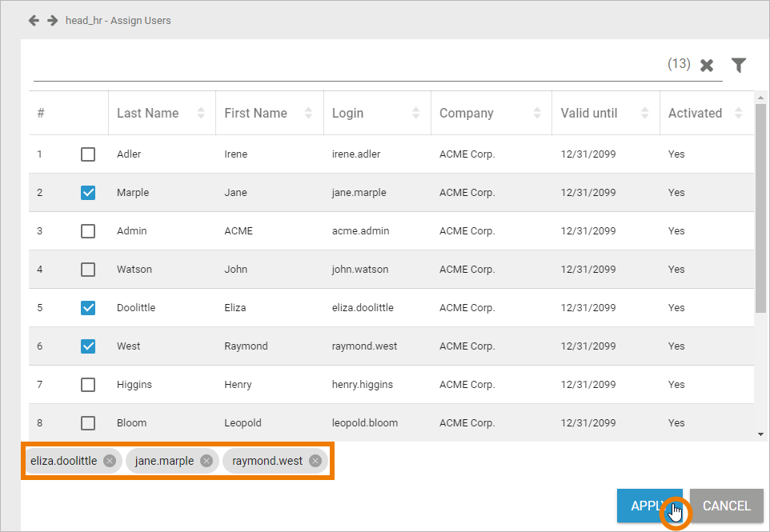
Task: Clear the search field with X icon
Action: (707, 66)
